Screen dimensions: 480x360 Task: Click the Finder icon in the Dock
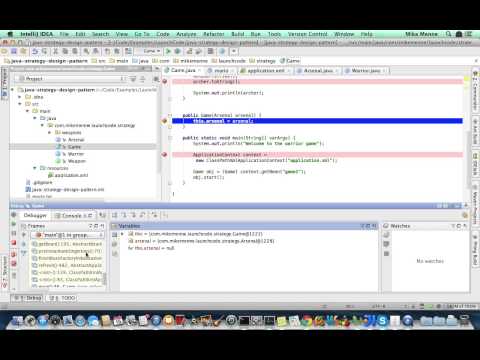[17, 321]
